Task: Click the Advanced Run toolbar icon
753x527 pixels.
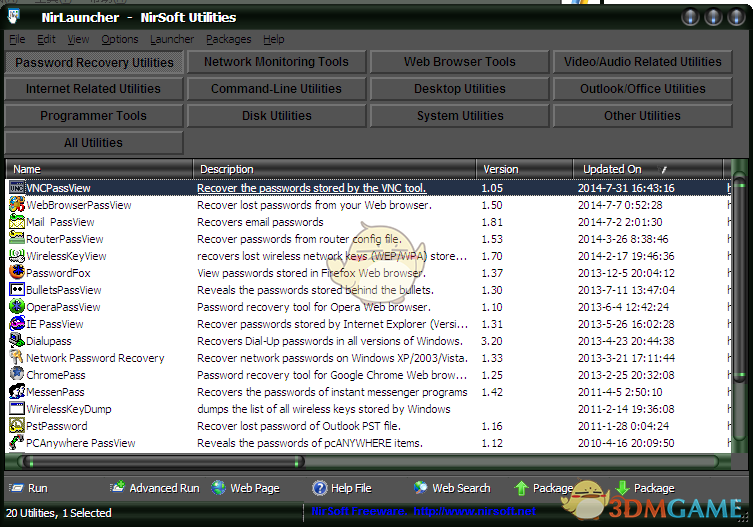Action: [x=117, y=488]
